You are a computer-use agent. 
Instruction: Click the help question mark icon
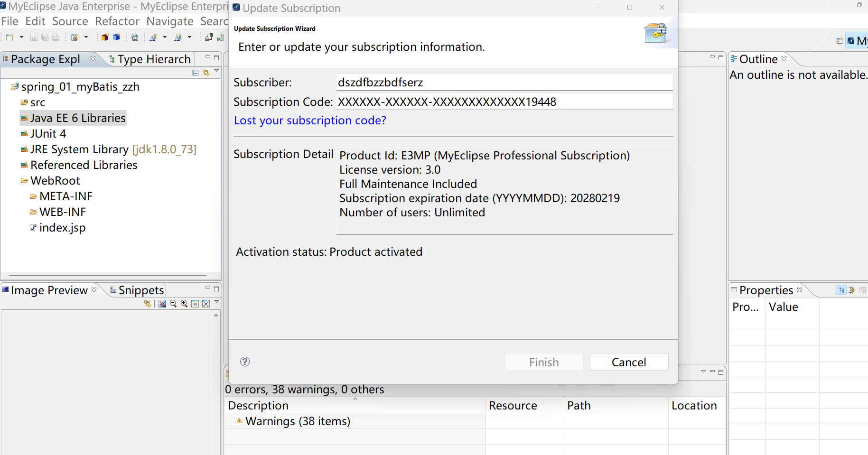point(245,362)
